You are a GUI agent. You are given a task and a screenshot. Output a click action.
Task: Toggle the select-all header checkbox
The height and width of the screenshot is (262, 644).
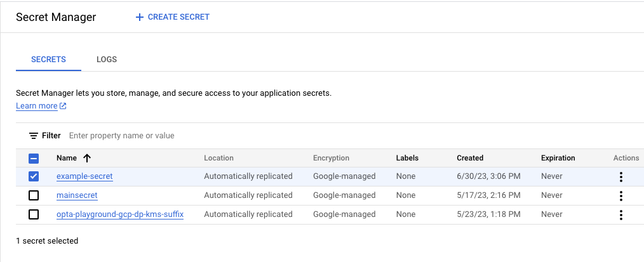click(x=34, y=158)
